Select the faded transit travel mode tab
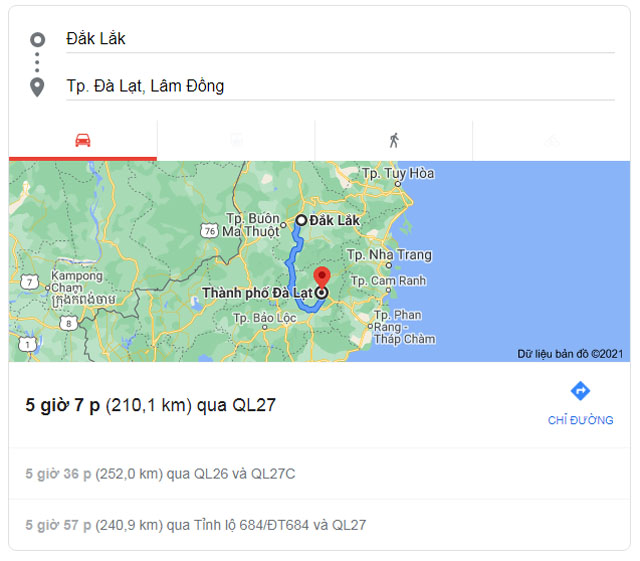This screenshot has height=561, width=640. (236, 140)
